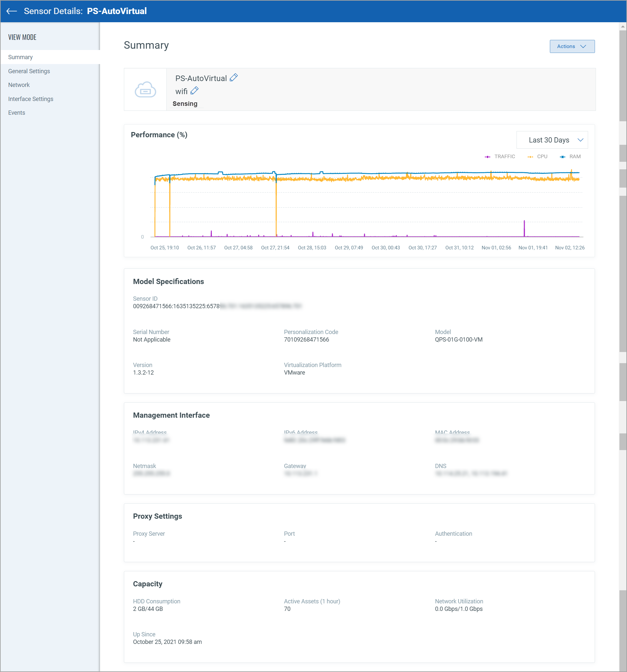Go to General Settings

[x=29, y=71]
